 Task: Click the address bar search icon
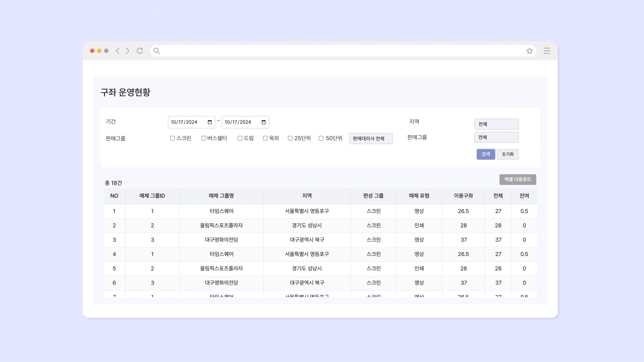tap(157, 51)
